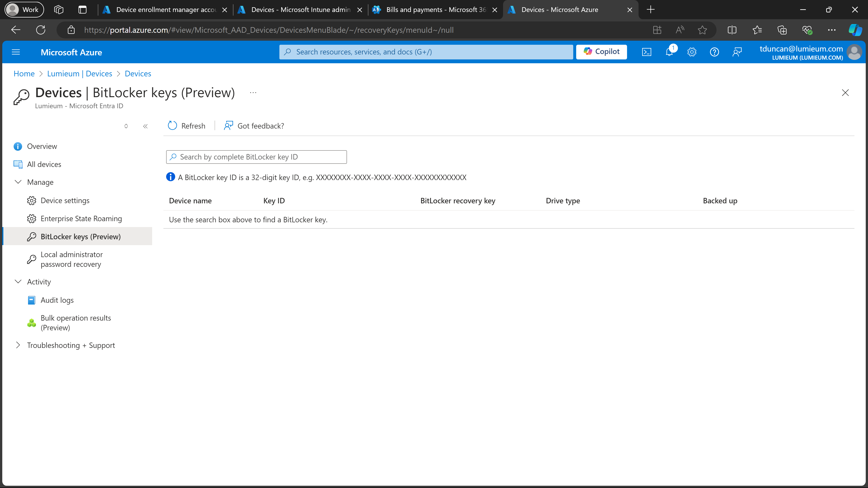Click the address bar URL
Image resolution: width=868 pixels, height=488 pixels.
269,30
